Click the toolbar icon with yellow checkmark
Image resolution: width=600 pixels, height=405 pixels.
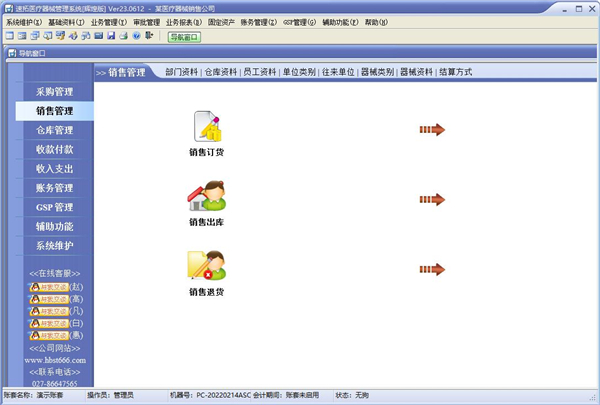60,36
